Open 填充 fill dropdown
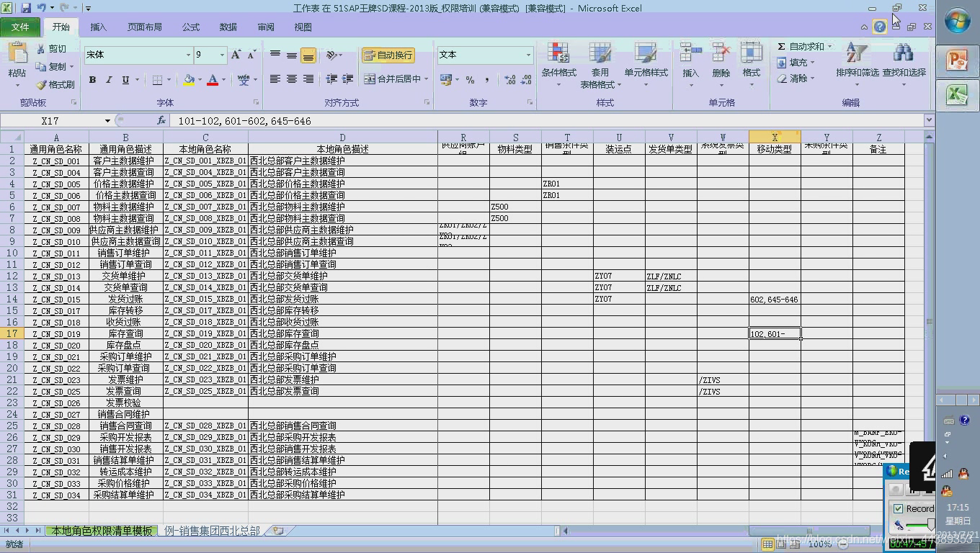Image resolution: width=980 pixels, height=553 pixels. tap(796, 63)
